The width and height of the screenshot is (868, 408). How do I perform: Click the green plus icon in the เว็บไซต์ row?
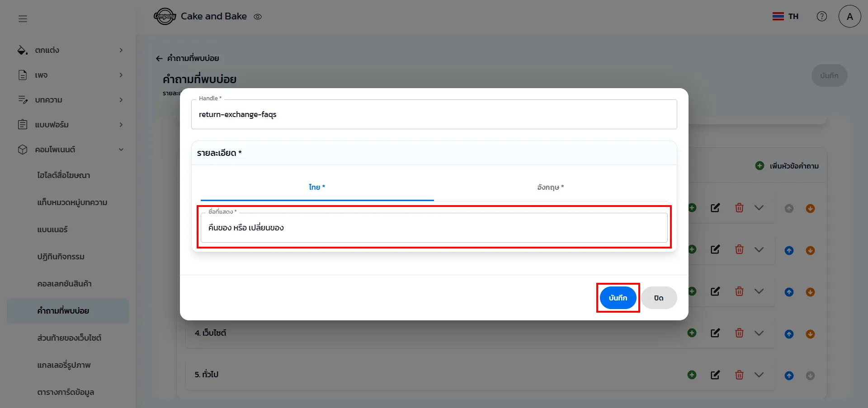tap(692, 333)
